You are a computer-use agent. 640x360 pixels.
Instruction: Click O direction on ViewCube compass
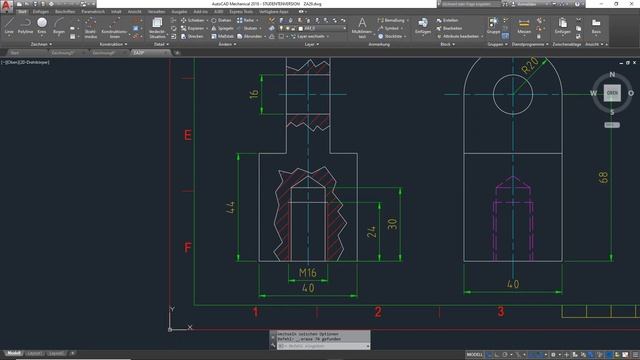point(631,93)
